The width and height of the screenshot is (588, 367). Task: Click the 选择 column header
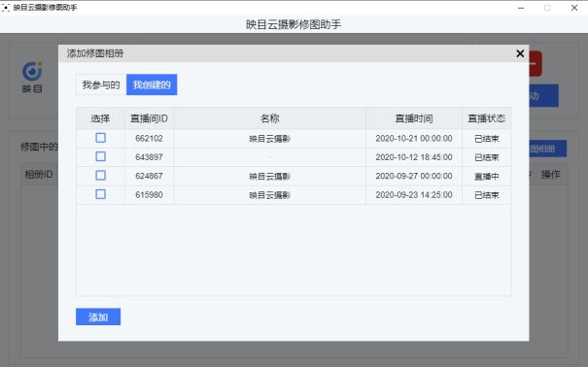pyautogui.click(x=100, y=118)
